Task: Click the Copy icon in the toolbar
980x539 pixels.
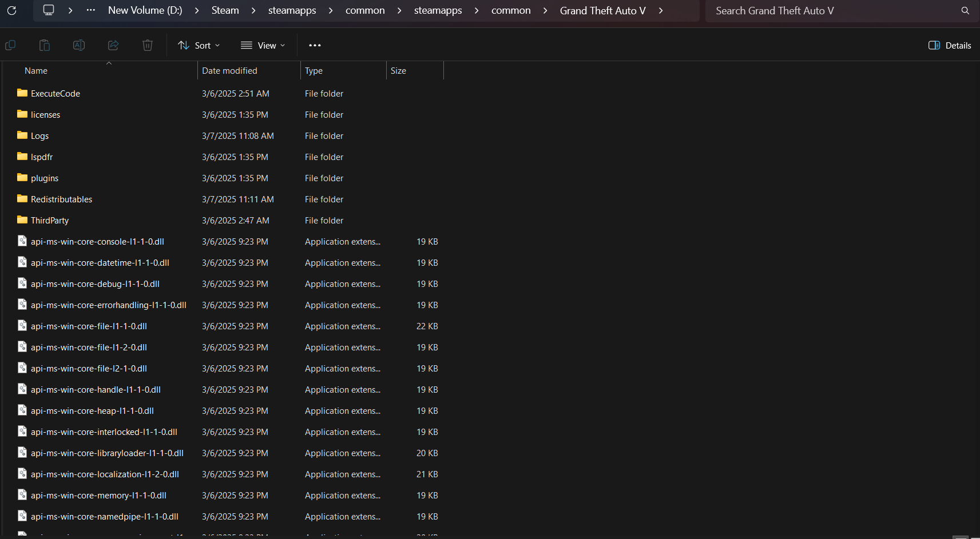Action: point(10,45)
